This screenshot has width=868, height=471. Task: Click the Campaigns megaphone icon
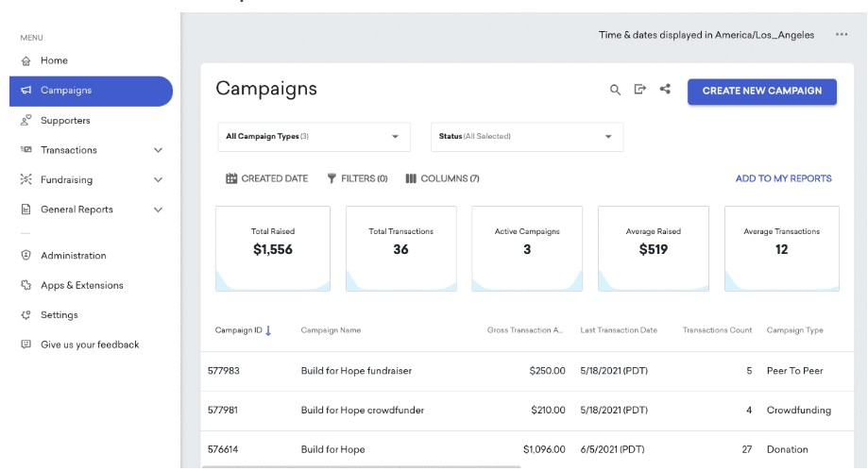[x=26, y=91]
